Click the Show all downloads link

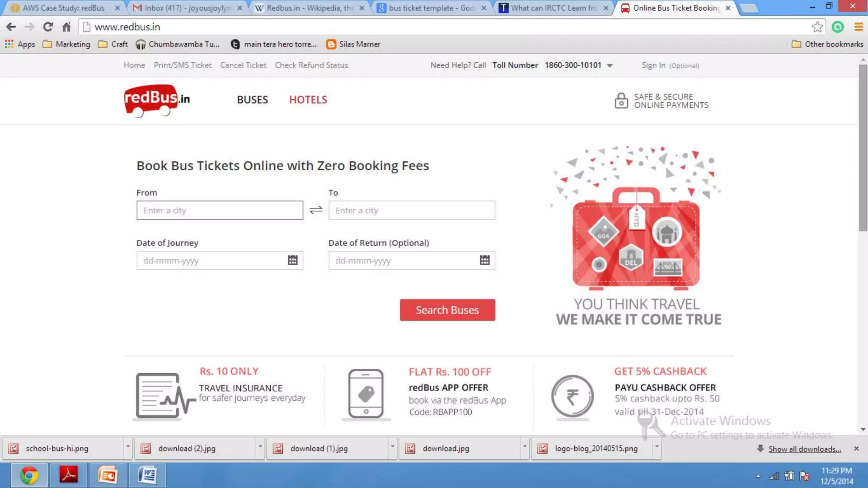804,449
